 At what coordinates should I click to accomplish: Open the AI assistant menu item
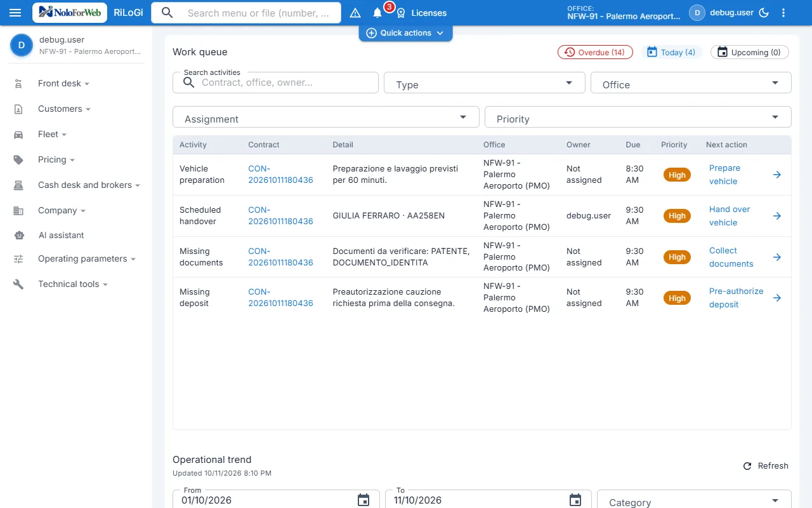[61, 235]
